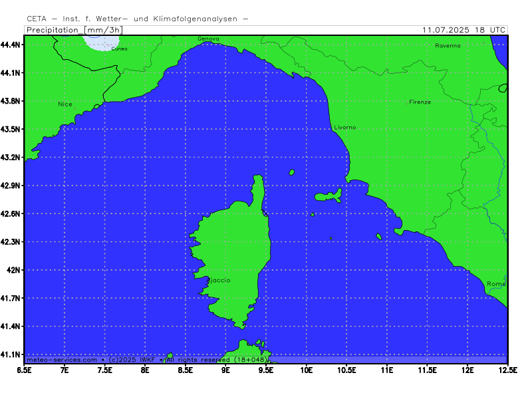Click the 11.07.2025 18 UTC timestamp
Screen dimensions: 532x399
click(464, 30)
